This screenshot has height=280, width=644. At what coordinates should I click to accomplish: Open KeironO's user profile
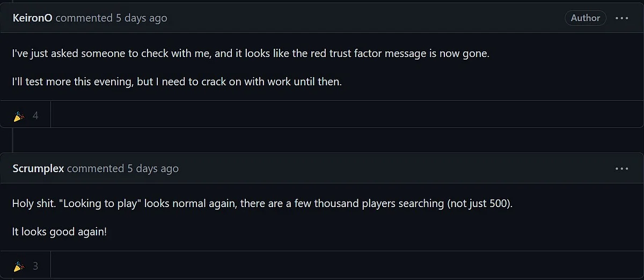tap(32, 18)
